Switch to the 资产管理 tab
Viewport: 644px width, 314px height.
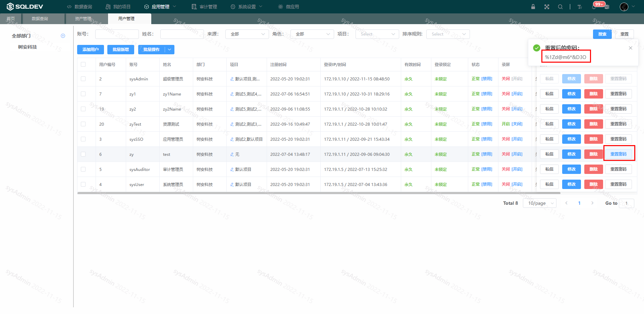pyautogui.click(x=87, y=19)
